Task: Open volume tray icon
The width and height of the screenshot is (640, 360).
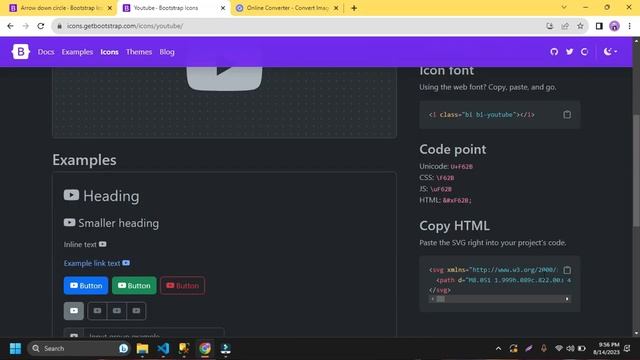Action: coord(570,349)
